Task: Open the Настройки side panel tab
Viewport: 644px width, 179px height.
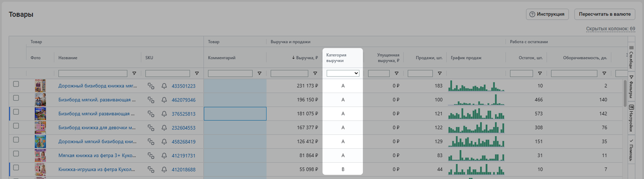Action: (631, 118)
